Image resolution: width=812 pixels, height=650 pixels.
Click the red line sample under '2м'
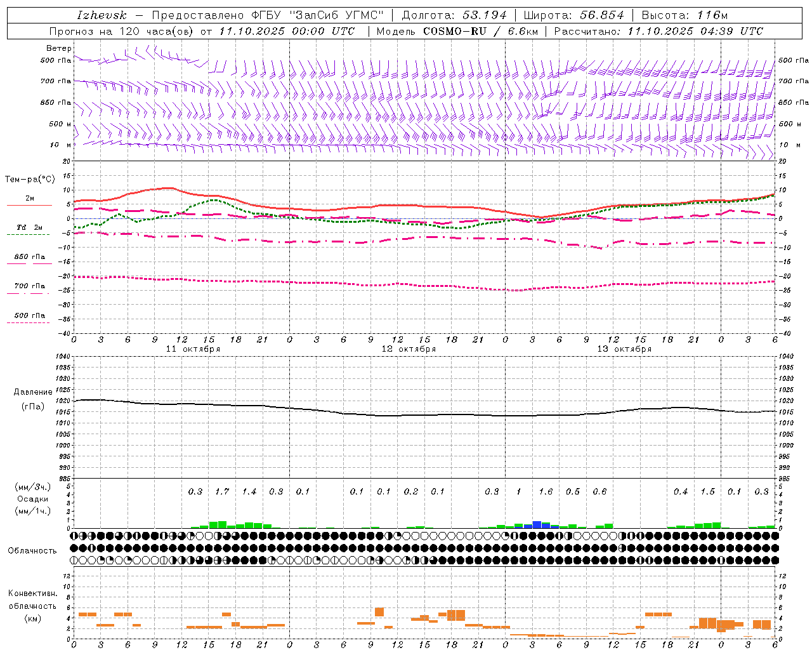pos(29,206)
